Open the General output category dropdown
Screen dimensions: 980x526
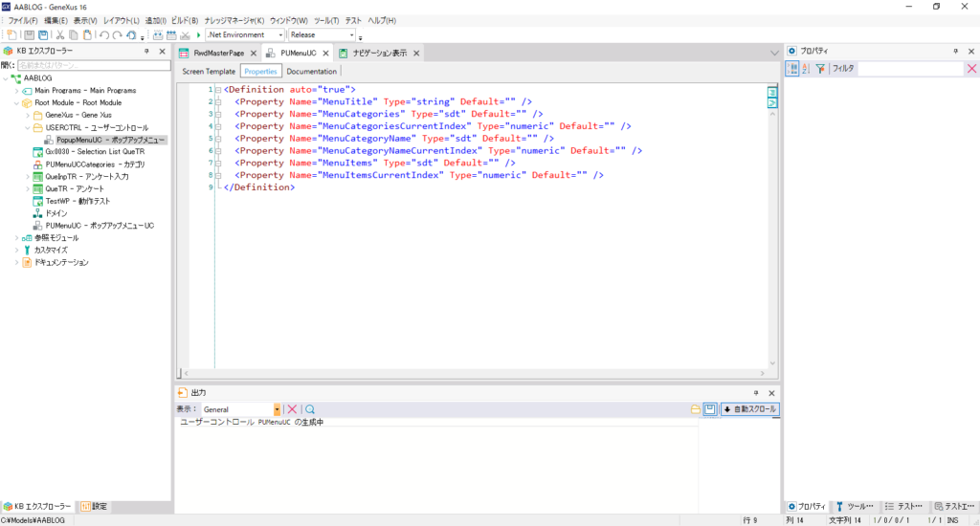(x=277, y=409)
